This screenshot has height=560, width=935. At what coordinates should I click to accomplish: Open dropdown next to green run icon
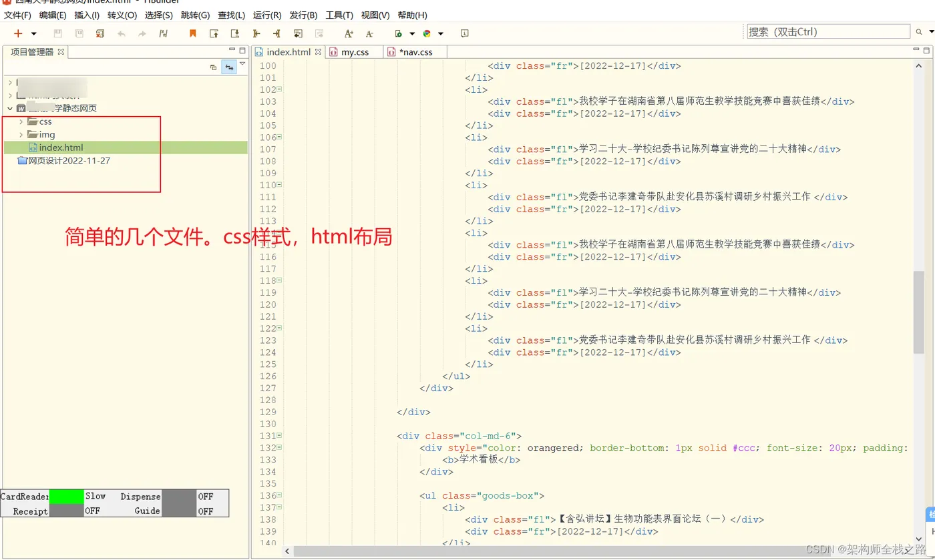click(412, 33)
